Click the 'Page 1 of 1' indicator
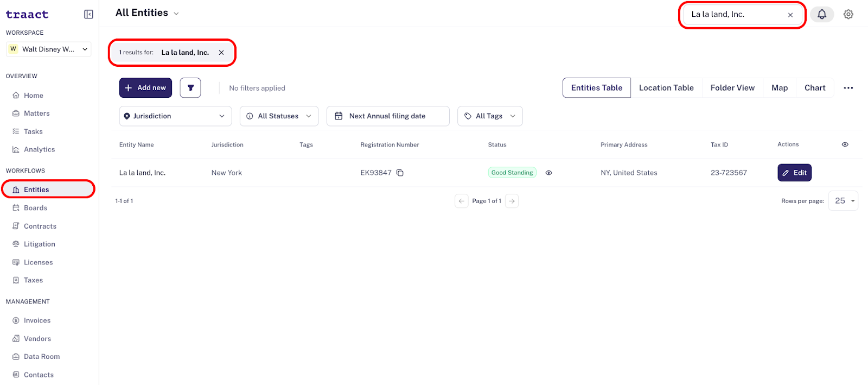 click(x=487, y=201)
